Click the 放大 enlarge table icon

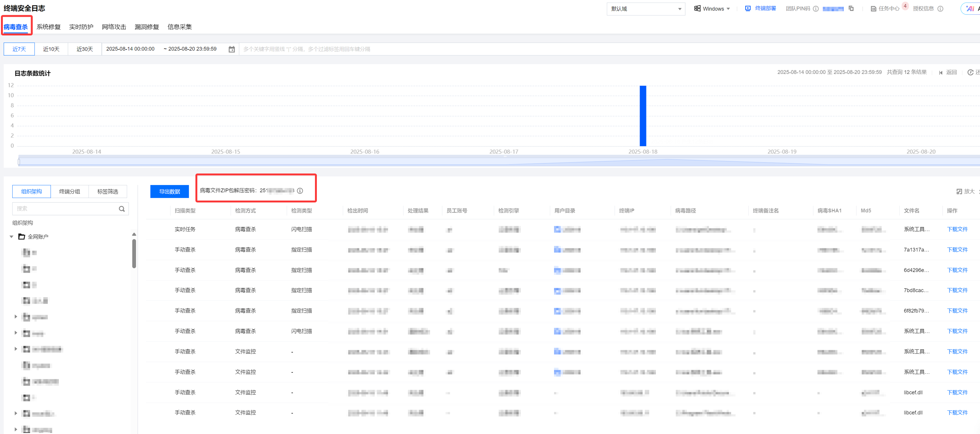[959, 191]
